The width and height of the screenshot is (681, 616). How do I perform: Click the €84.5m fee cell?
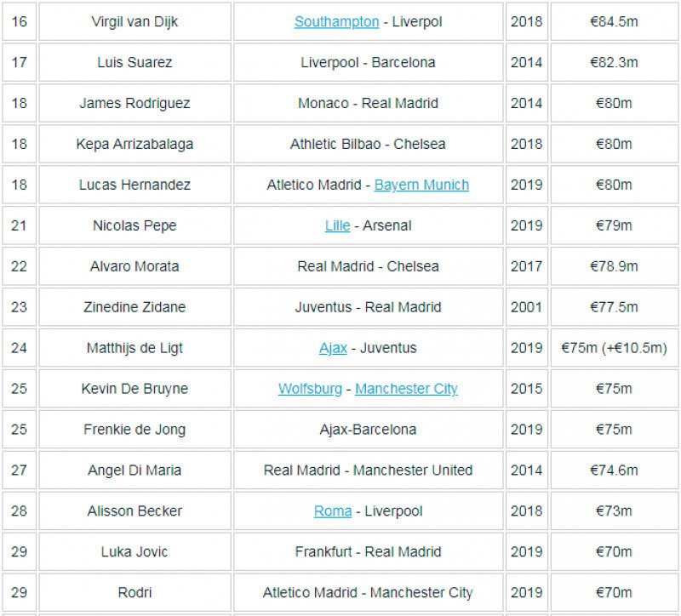(614, 22)
